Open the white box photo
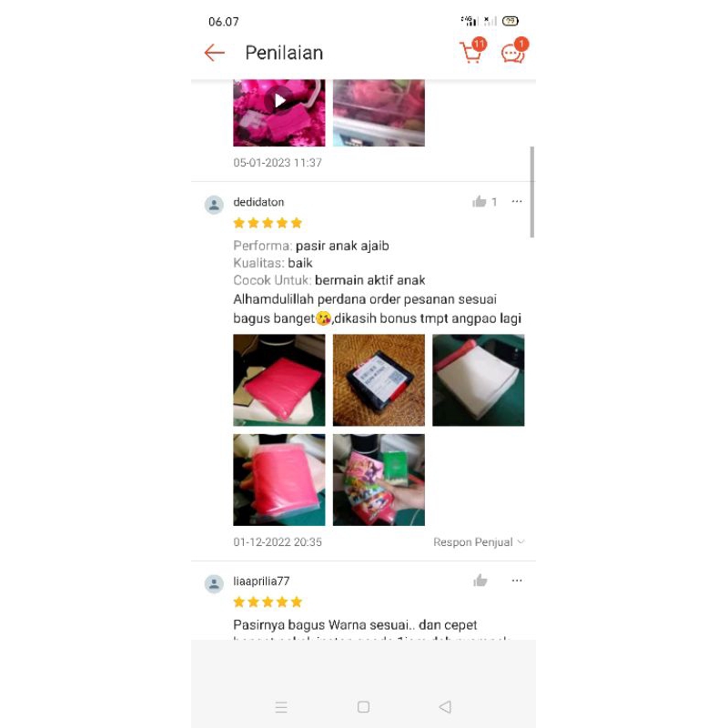Image resolution: width=728 pixels, height=728 pixels. tap(479, 379)
